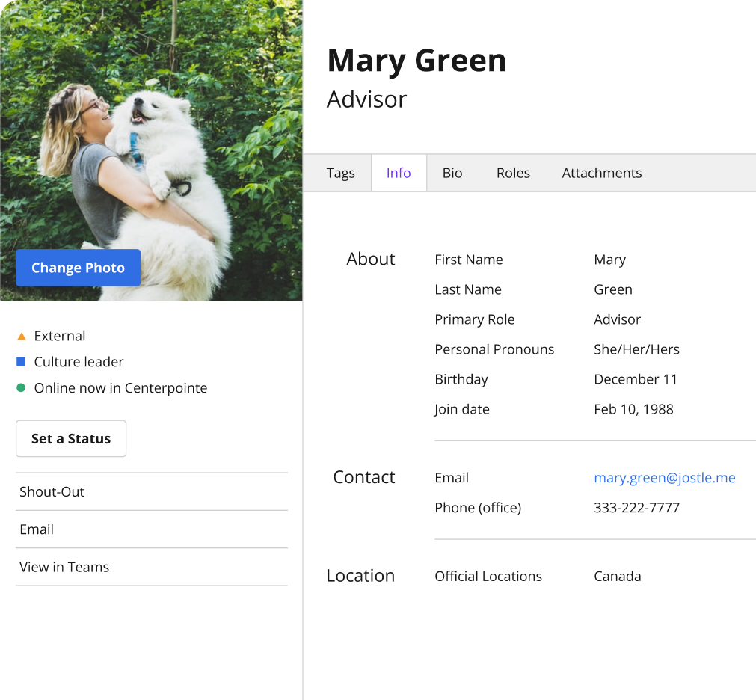Click the mary.green@jostle.me email link
Image resolution: width=756 pixels, height=700 pixels.
pos(664,478)
